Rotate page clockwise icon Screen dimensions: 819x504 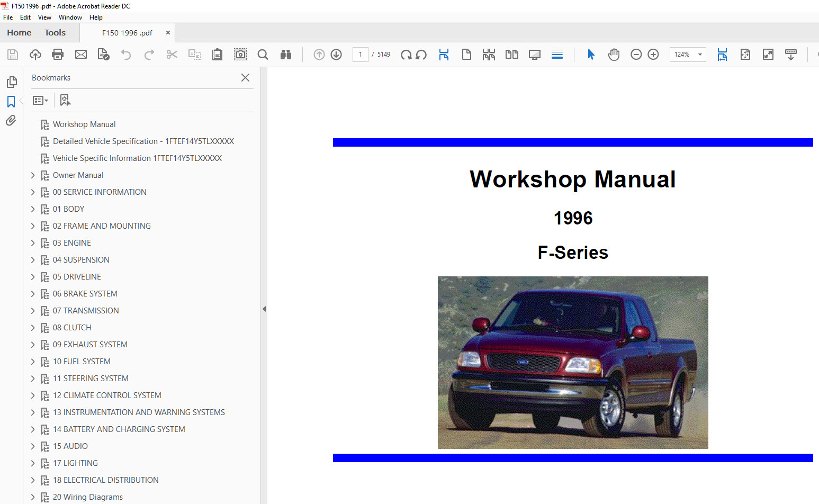[406, 55]
